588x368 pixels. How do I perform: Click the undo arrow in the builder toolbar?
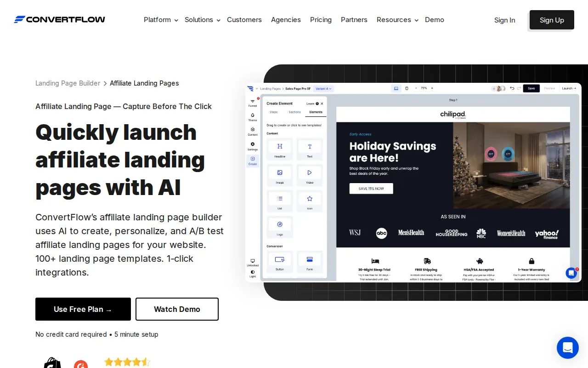tap(512, 88)
